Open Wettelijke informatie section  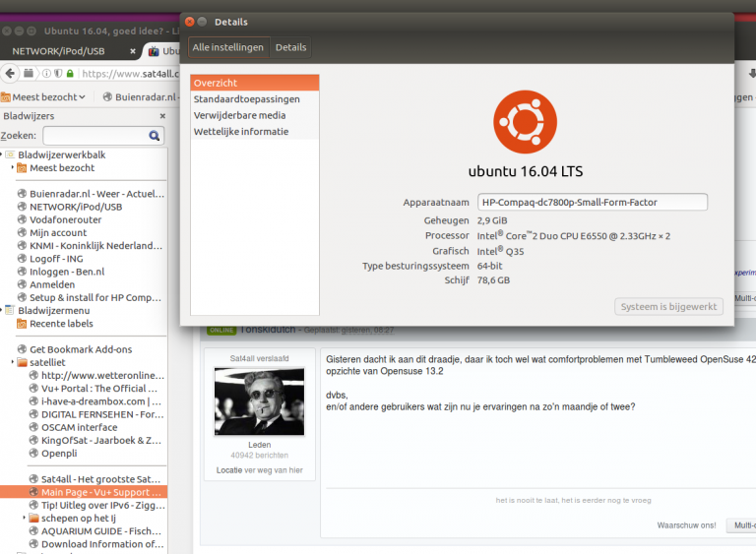pos(241,132)
